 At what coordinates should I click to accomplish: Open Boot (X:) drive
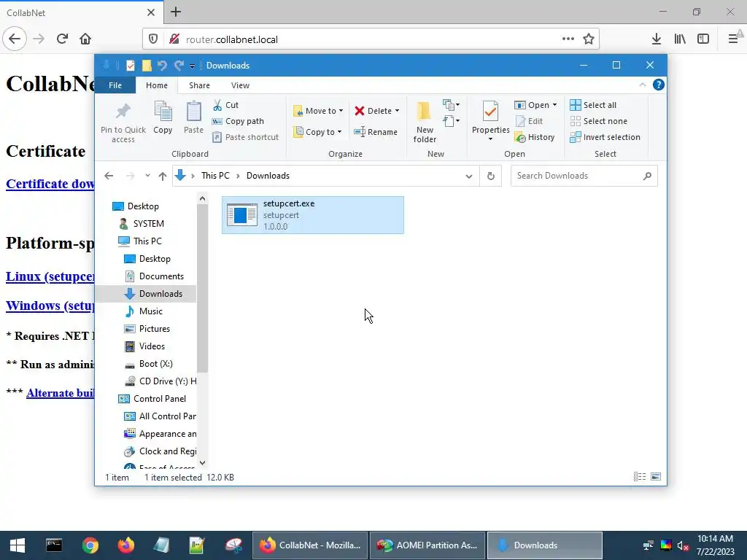tap(155, 365)
